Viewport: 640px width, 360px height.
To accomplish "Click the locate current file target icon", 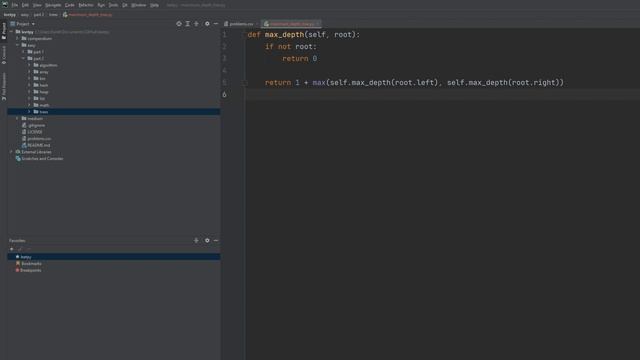I will tap(179, 24).
